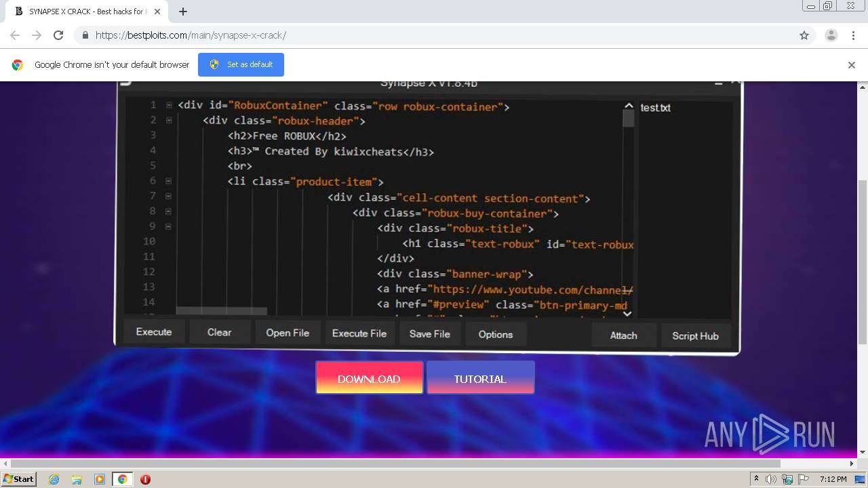Collapse the product-item li on line 6
The height and width of the screenshot is (488, 868).
point(168,181)
